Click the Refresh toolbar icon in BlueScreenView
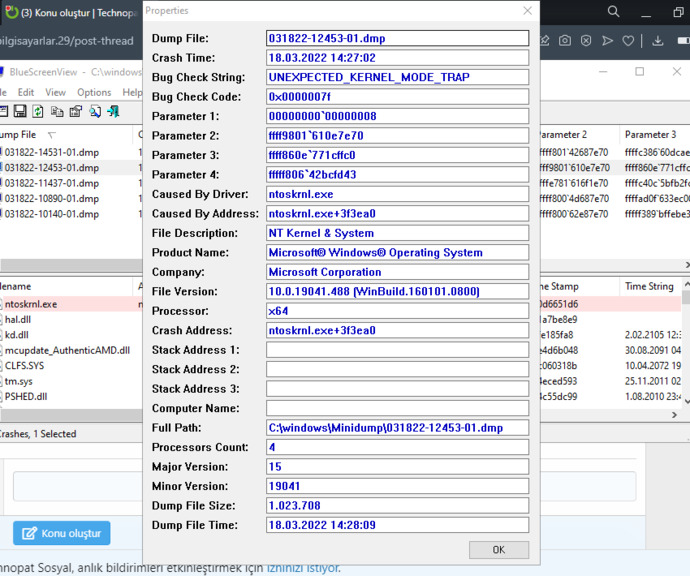The width and height of the screenshot is (690, 576). pyautogui.click(x=38, y=111)
